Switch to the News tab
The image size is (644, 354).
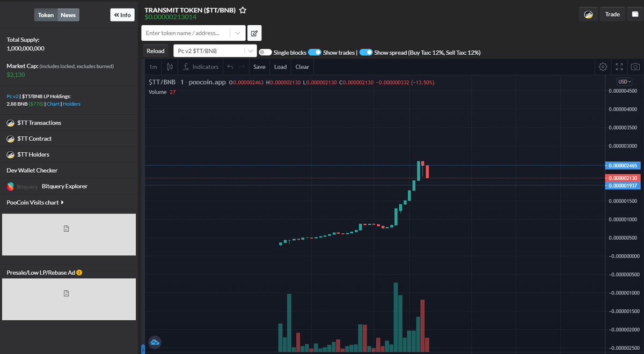coord(68,15)
